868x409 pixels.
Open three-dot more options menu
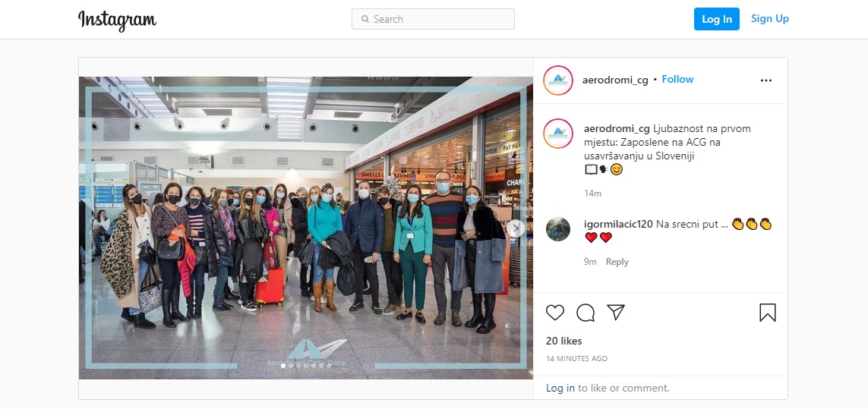pos(766,80)
